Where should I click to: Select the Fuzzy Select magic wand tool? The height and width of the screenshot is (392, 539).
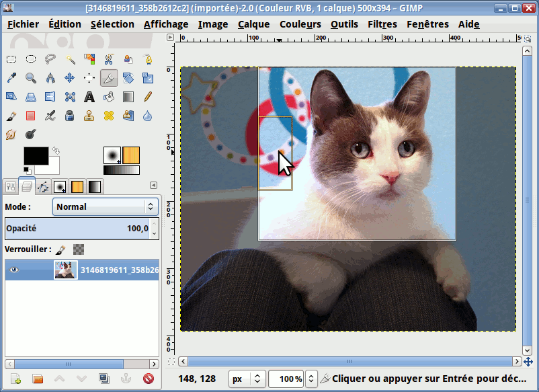tap(70, 59)
